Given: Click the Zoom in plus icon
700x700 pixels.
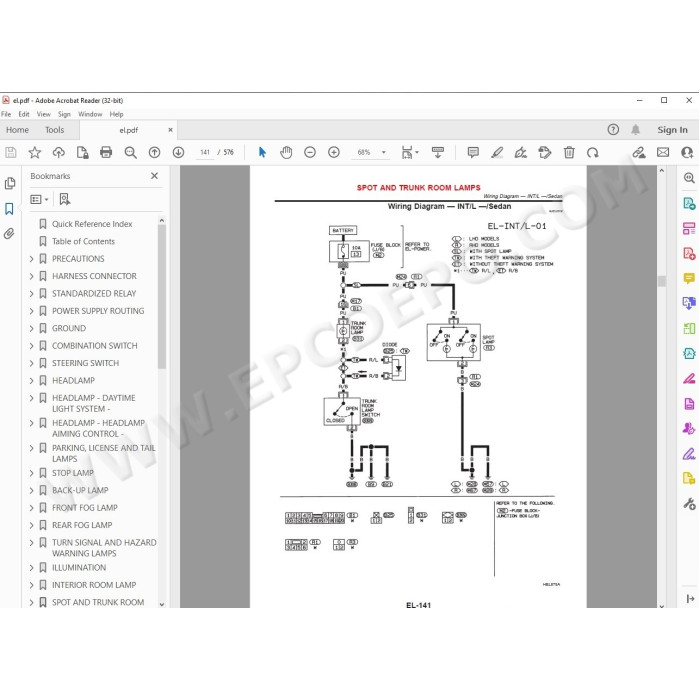Looking at the screenshot, I should pyautogui.click(x=334, y=152).
